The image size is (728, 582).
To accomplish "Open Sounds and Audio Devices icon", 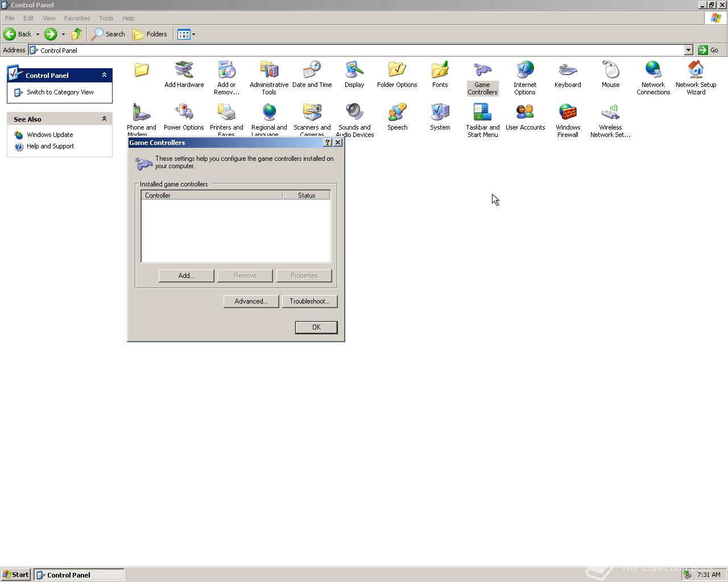I will click(x=354, y=120).
